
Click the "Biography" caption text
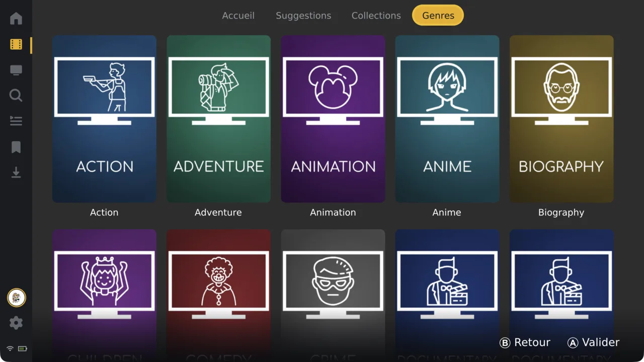pyautogui.click(x=561, y=213)
